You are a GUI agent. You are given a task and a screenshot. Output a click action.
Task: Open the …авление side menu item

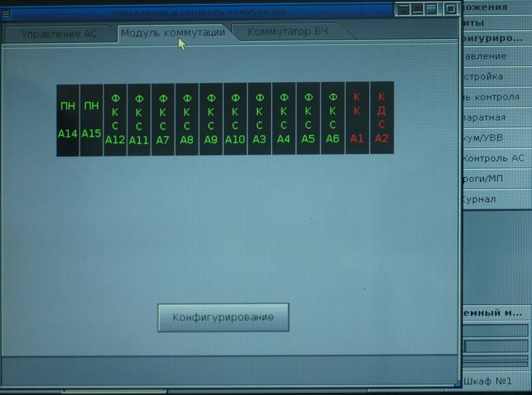[x=497, y=56]
